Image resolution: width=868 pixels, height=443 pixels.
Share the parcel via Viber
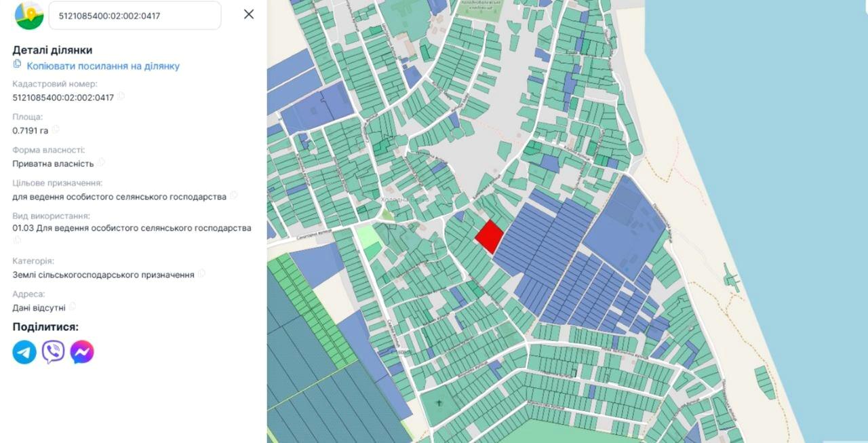(53, 352)
